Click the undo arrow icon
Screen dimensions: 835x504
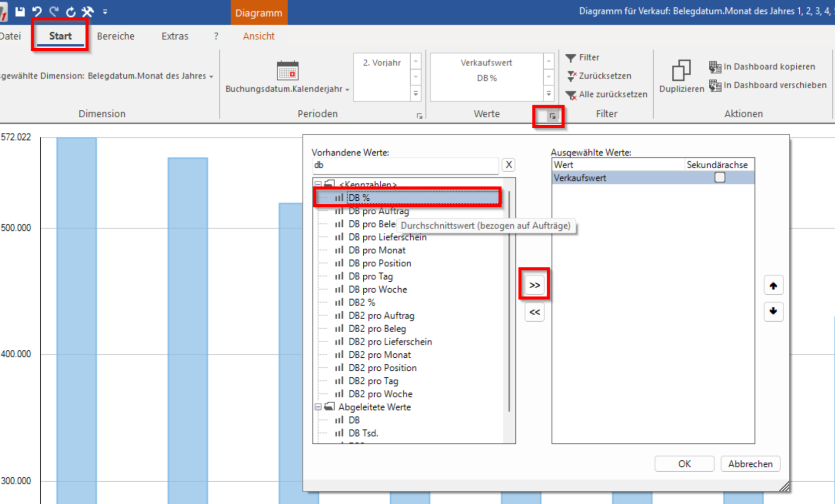coord(37,11)
